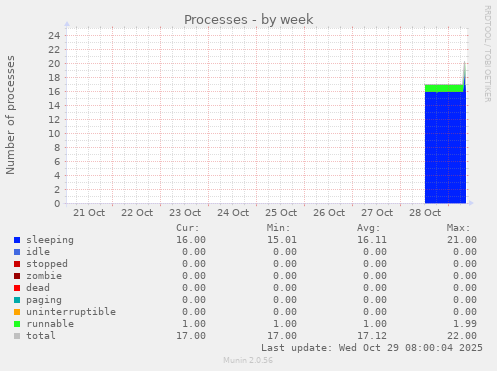This screenshot has width=497, height=371.
Task: Click sleeping maximum value 21.00
Action: coord(462,240)
